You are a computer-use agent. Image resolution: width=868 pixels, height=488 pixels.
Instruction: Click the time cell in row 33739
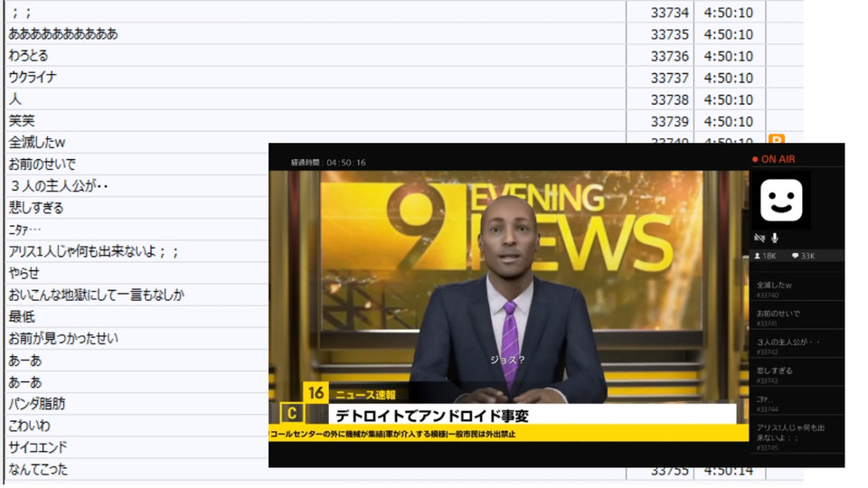pos(730,121)
